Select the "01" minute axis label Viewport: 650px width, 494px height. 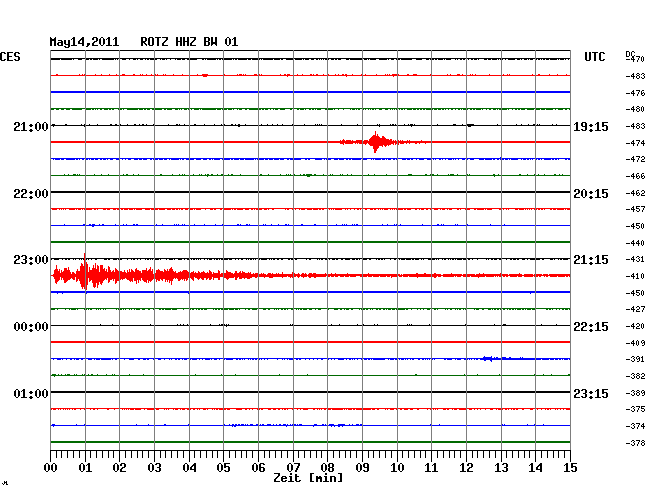click(85, 468)
